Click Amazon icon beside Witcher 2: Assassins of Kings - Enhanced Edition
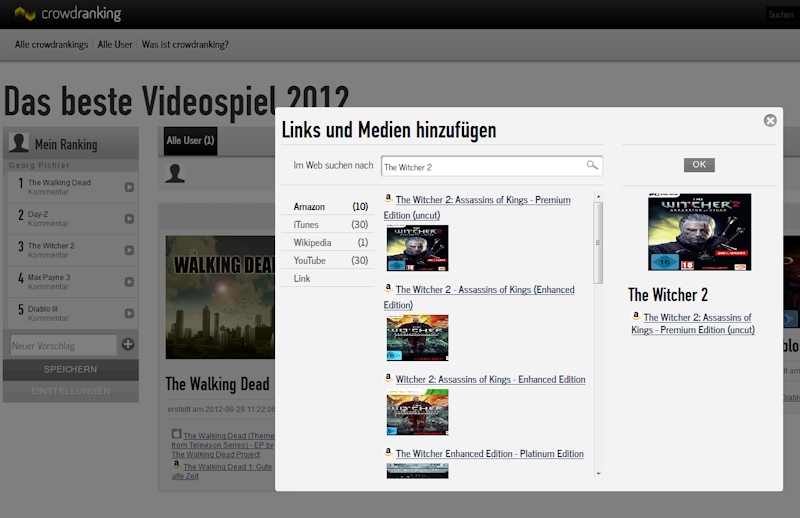Screen dimensions: 800x518 tap(388, 378)
